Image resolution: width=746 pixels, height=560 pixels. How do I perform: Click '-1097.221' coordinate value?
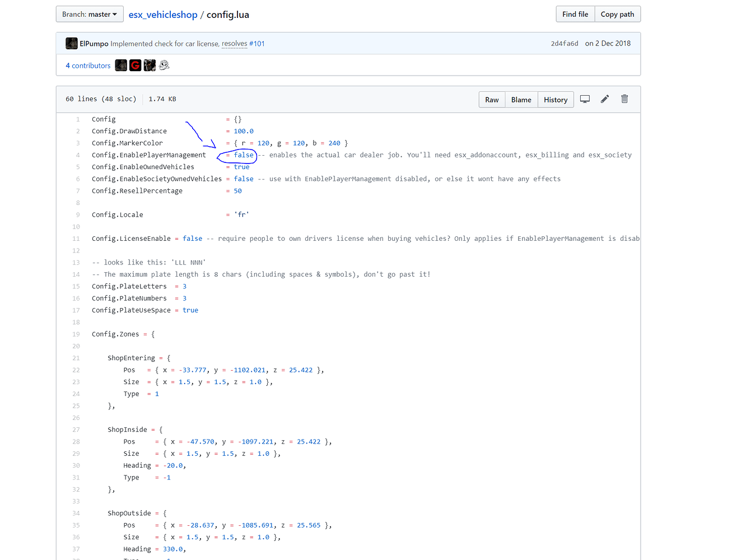click(x=255, y=442)
